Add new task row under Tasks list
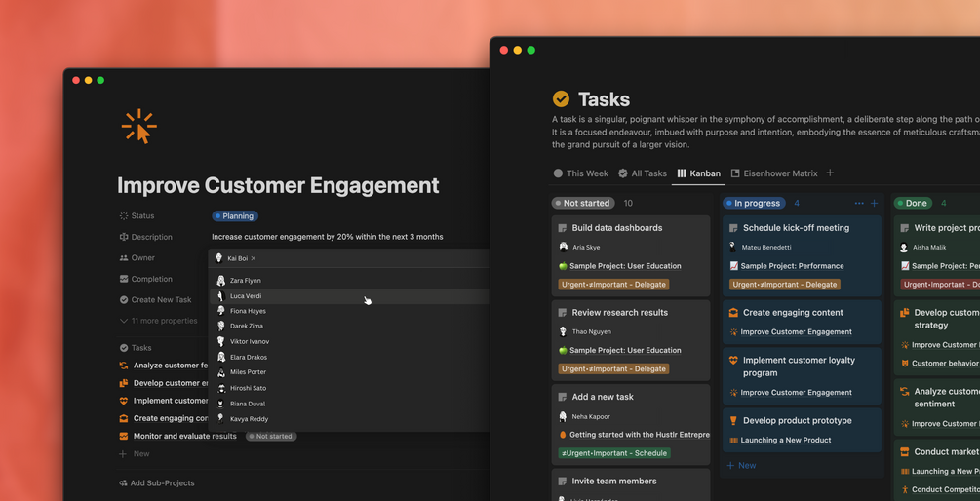 [x=135, y=454]
